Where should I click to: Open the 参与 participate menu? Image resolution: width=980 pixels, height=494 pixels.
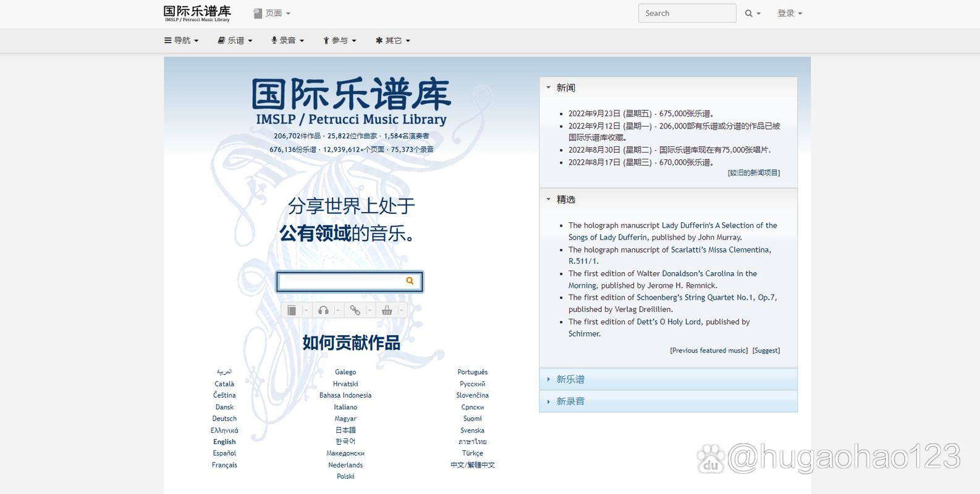pyautogui.click(x=340, y=40)
